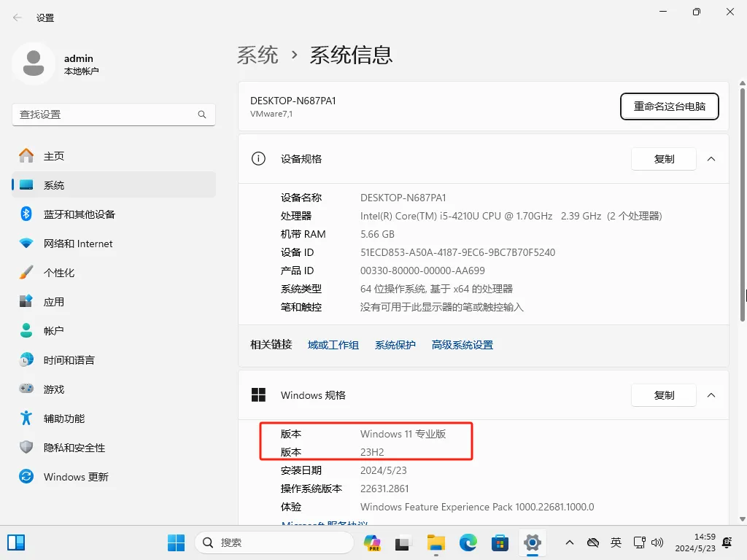Click Windows Feature Experience Pack 1000.22681.1000.0
Viewport: 747px width, 560px height.
click(x=477, y=507)
